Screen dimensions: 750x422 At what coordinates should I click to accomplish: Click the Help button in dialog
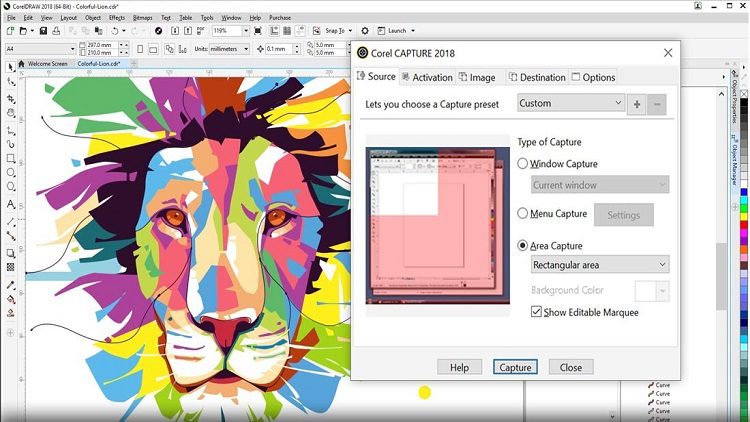tap(459, 367)
